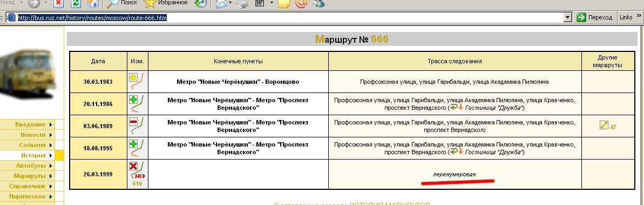Open the other route 47 link
Image resolution: width=644 pixels, height=205 pixels.
click(x=613, y=127)
